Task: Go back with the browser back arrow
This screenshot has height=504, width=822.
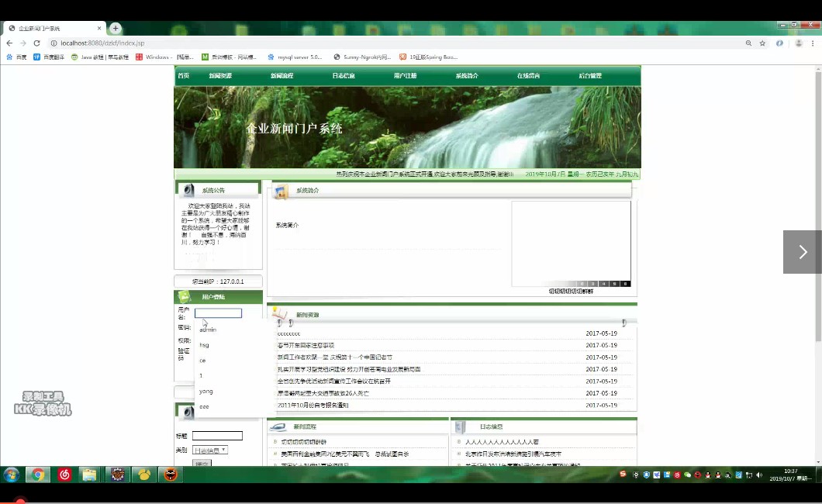Action: pyautogui.click(x=9, y=43)
